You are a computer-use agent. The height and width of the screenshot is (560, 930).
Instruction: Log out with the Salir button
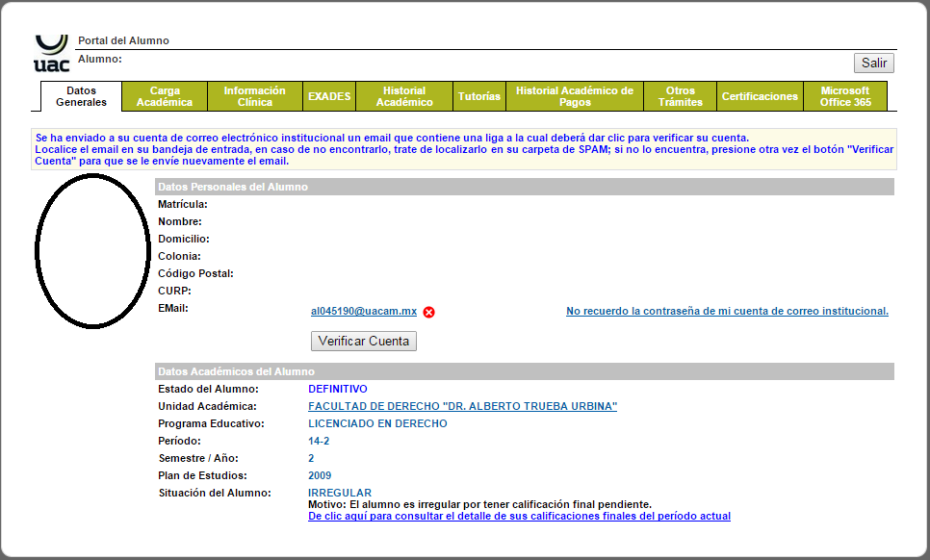(x=873, y=63)
